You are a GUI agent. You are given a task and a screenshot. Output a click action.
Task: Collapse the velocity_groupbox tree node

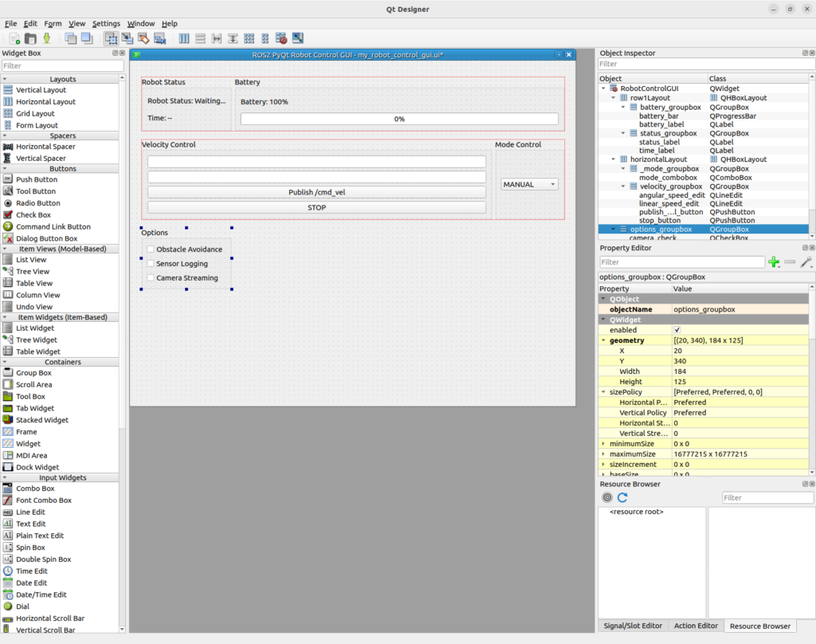[x=623, y=187]
